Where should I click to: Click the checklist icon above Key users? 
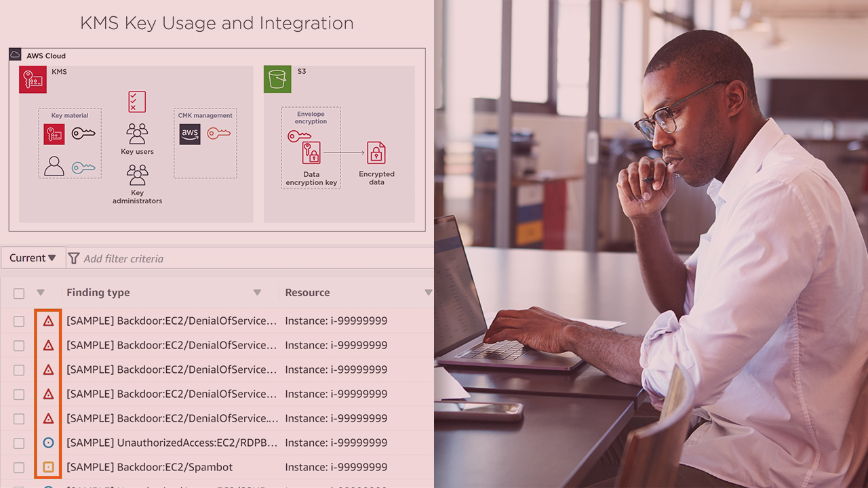[137, 102]
